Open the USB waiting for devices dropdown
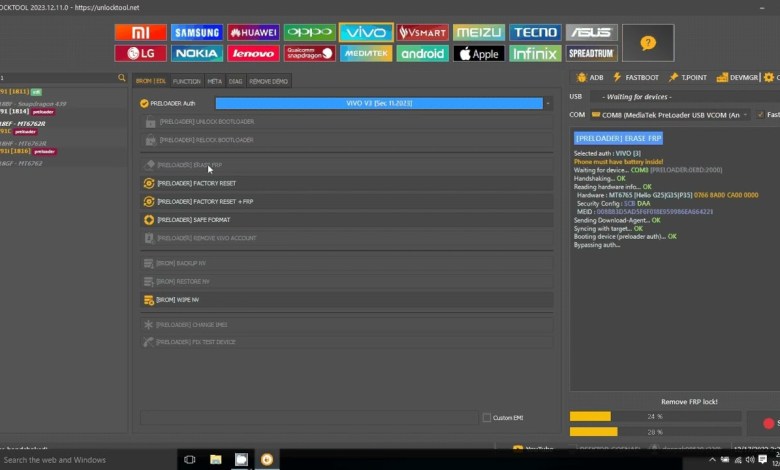This screenshot has width=780, height=470. click(x=680, y=96)
